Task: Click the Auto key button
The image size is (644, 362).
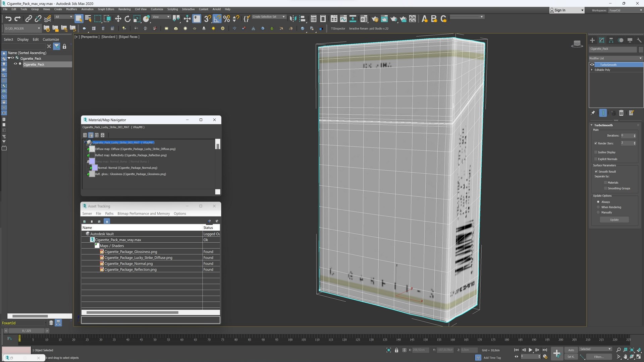Action: pyautogui.click(x=571, y=350)
